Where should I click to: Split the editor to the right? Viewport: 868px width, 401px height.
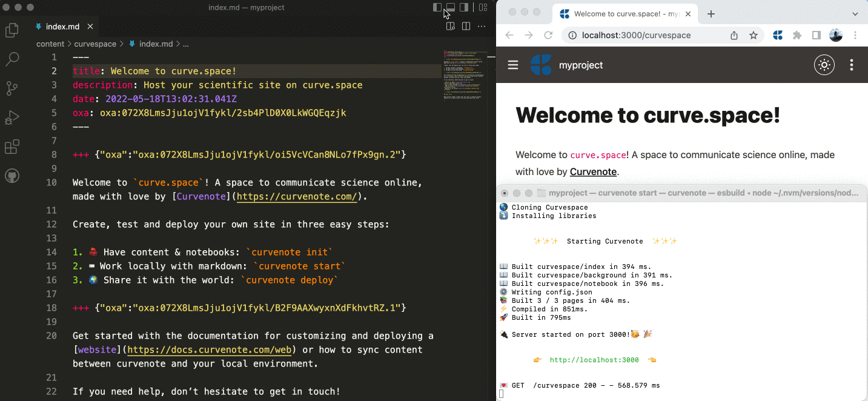point(466,26)
